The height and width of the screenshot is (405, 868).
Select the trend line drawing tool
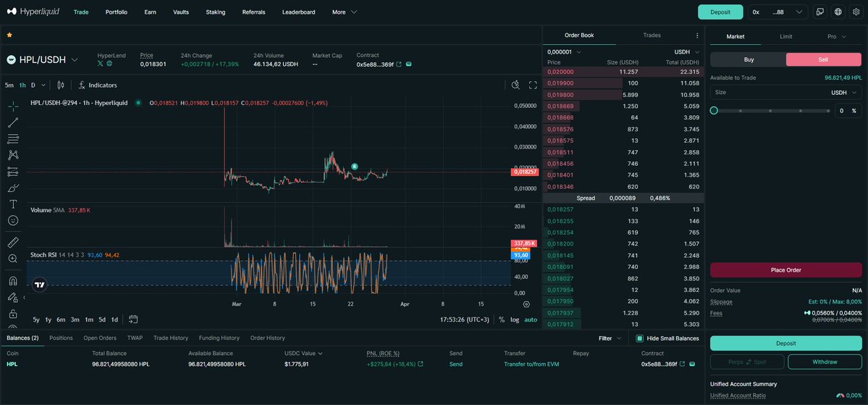pos(13,123)
